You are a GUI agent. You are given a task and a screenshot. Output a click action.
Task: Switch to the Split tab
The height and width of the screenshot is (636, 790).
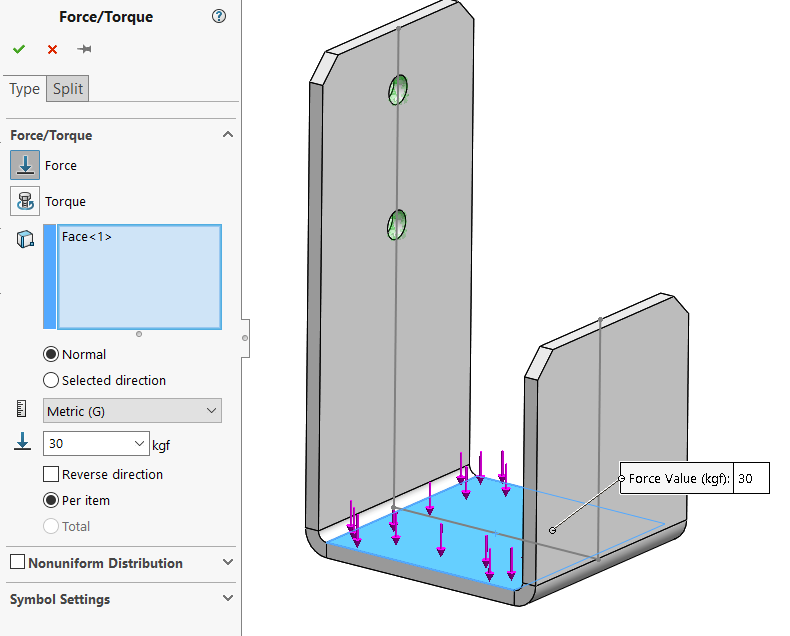68,89
